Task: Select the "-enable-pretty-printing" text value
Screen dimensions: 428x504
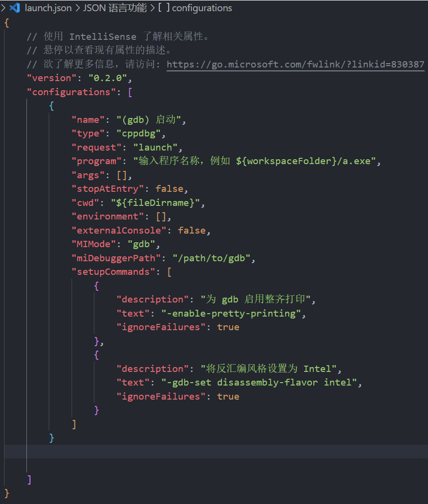Action: coord(231,313)
